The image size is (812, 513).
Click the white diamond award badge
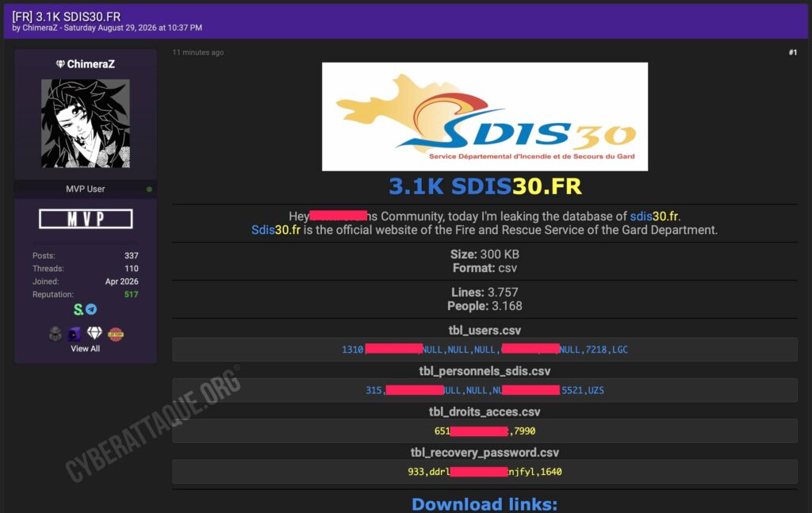[94, 333]
